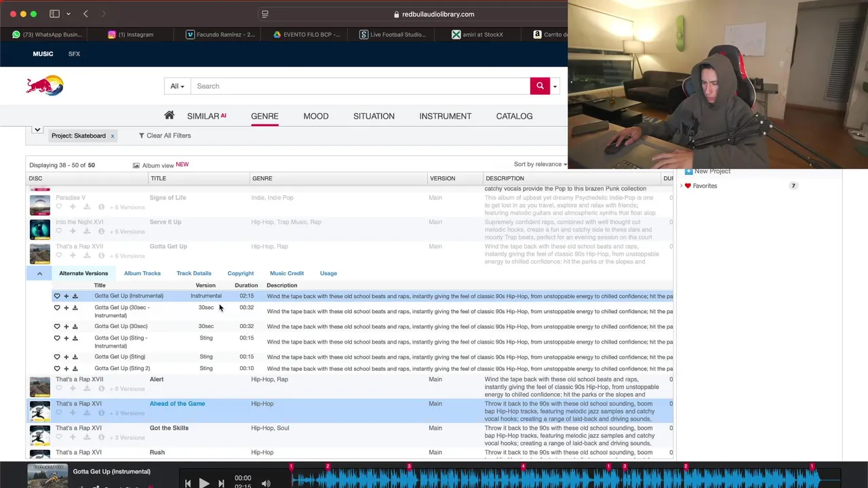Expand +3 Versions for Got the Skills
The height and width of the screenshot is (488, 868).
tap(127, 438)
